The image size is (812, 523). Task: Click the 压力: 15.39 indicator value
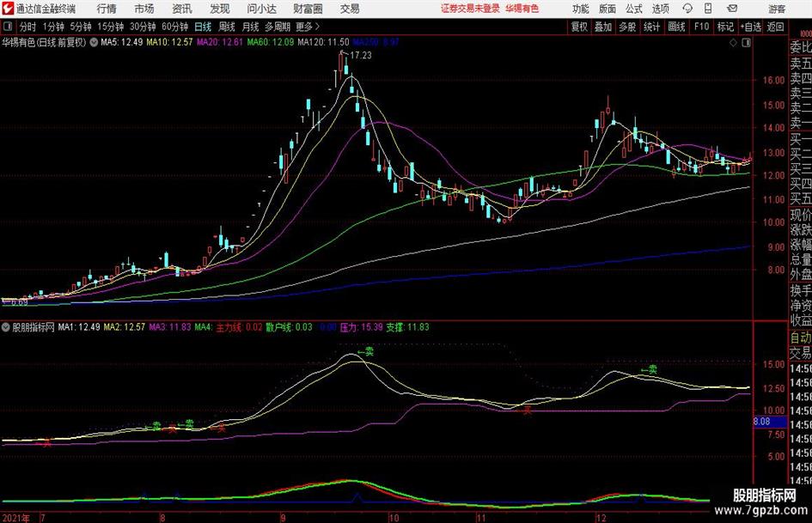pos(362,327)
